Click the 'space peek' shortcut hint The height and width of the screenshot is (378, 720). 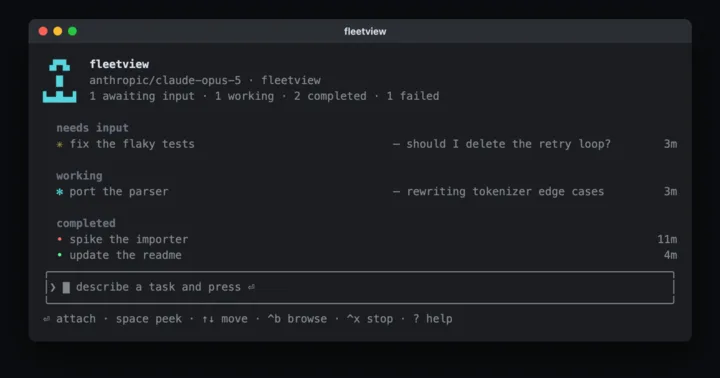(149, 319)
